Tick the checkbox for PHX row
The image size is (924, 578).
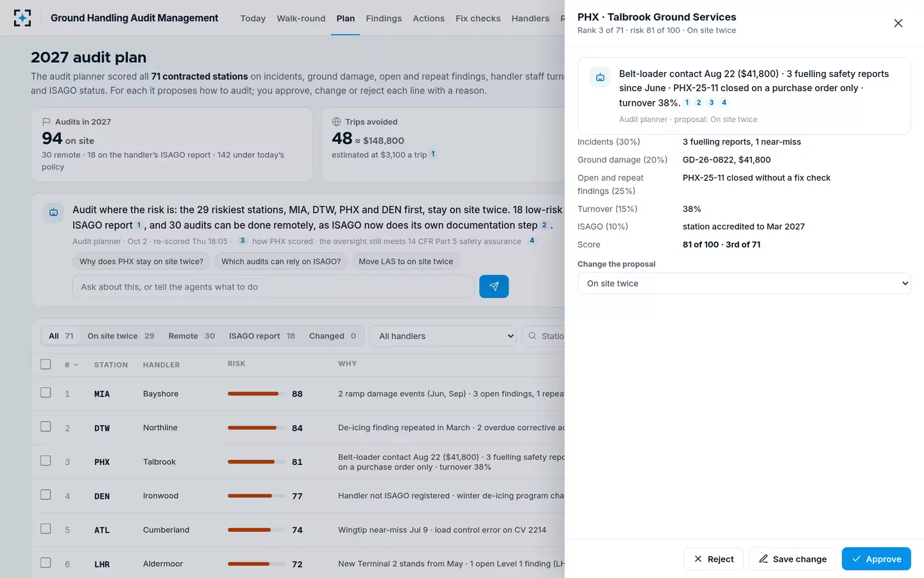[x=46, y=460]
